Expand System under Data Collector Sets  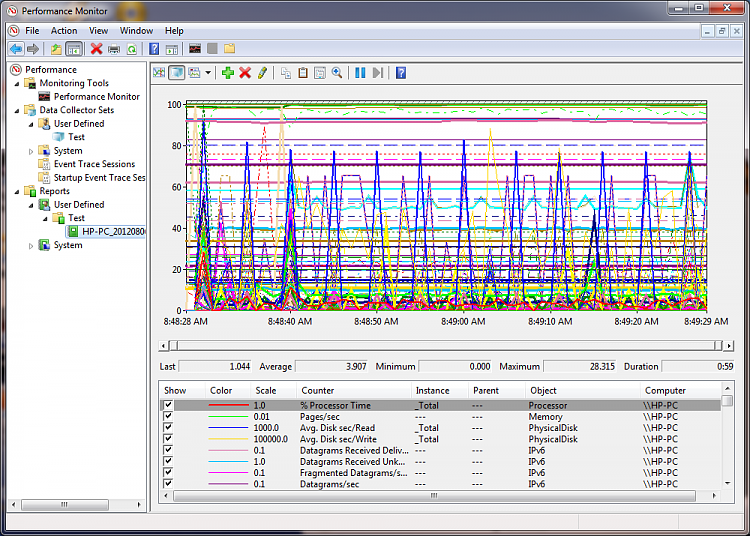tap(32, 151)
